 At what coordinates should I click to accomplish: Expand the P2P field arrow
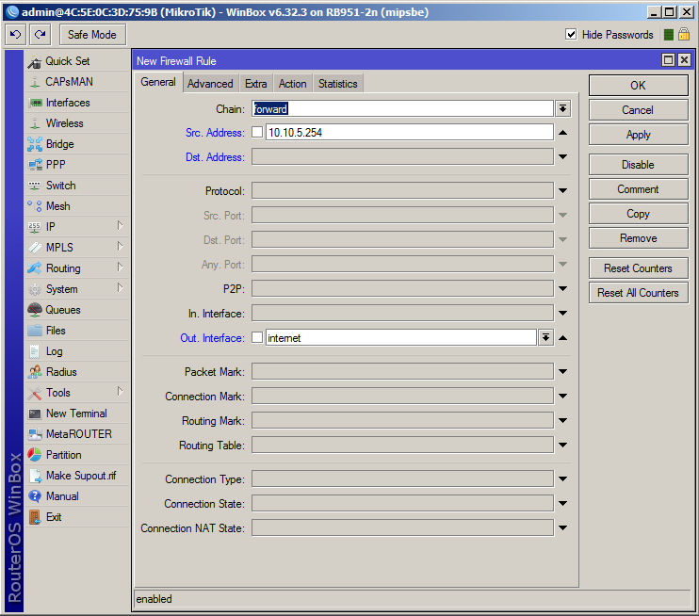click(x=563, y=289)
